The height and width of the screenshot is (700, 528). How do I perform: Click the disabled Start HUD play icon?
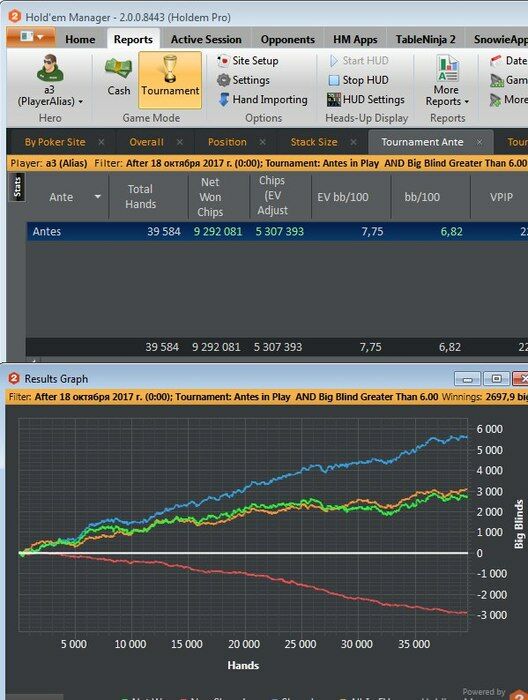point(333,61)
